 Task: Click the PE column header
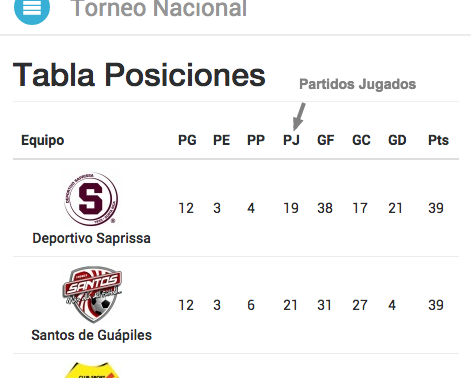click(x=222, y=140)
